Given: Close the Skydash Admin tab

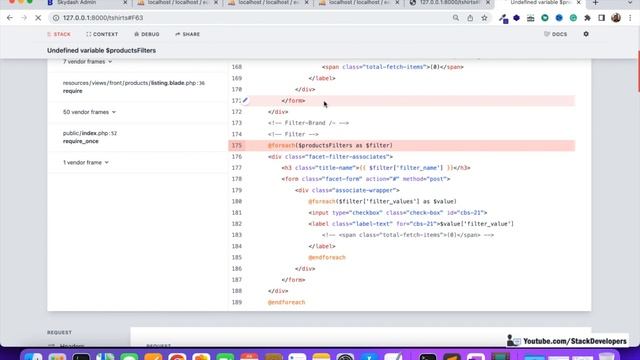Looking at the screenshot, I should 125,3.
